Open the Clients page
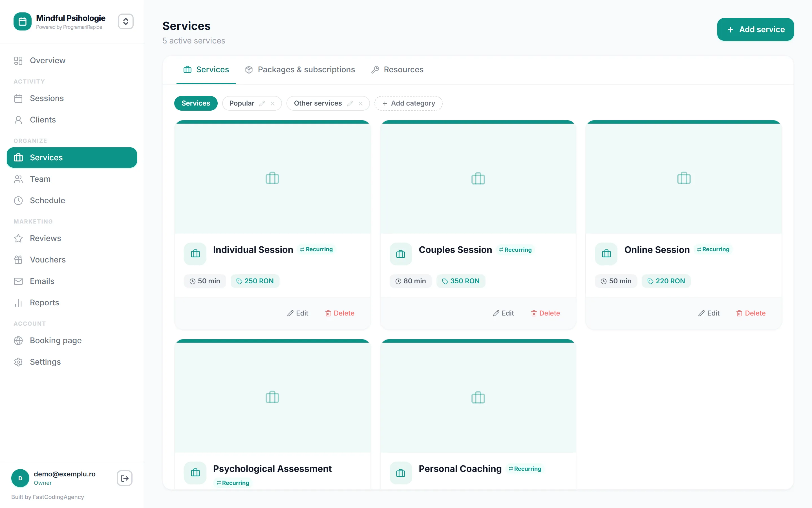812x508 pixels. pos(72,120)
